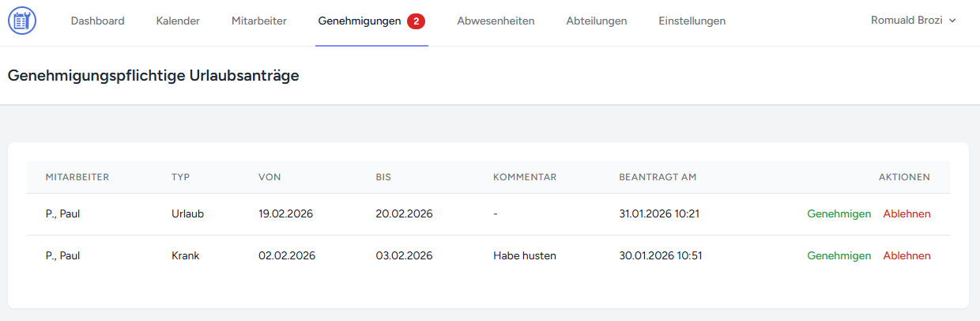Click the Genehmigungspflichtige Urlaubsanträge page heading
Screen dimensions: 980x321
pyautogui.click(x=153, y=76)
